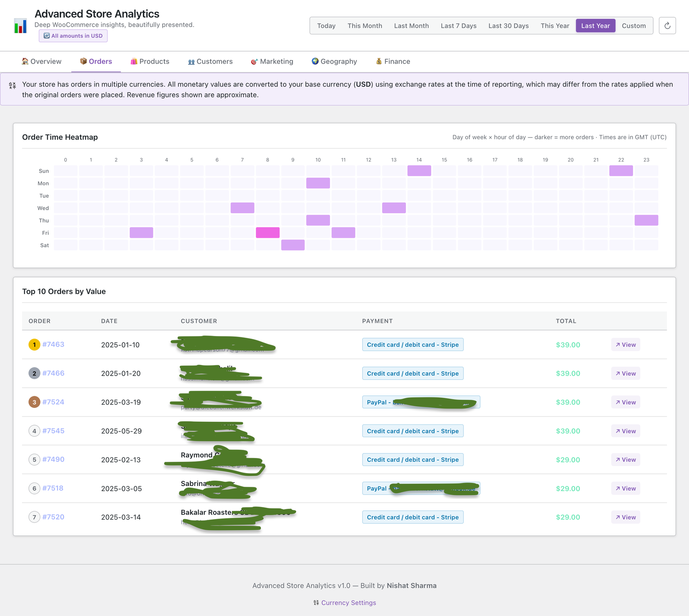Select the This Month date range
Screen dimensions: 689x616
click(x=365, y=26)
